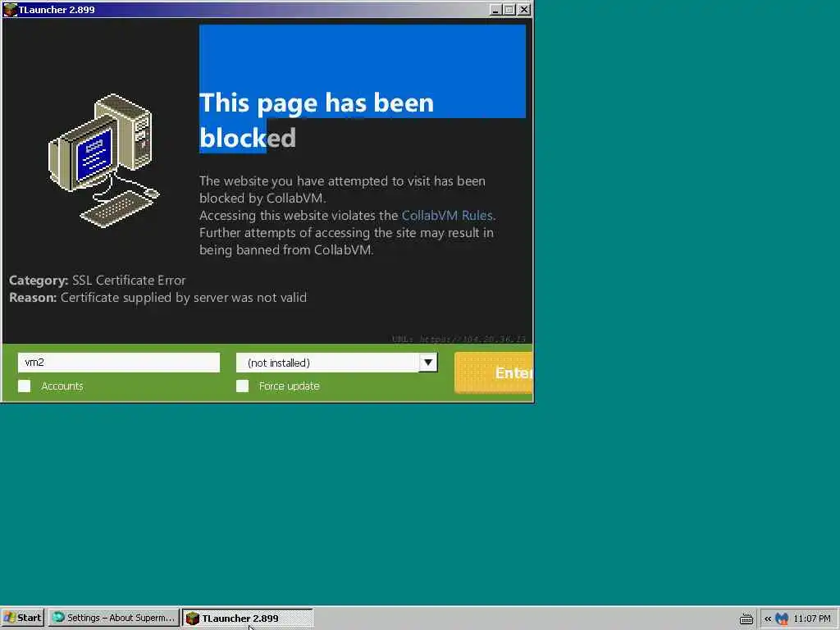The image size is (840, 630).
Task: Click the retro computer illustration
Action: pyautogui.click(x=104, y=160)
